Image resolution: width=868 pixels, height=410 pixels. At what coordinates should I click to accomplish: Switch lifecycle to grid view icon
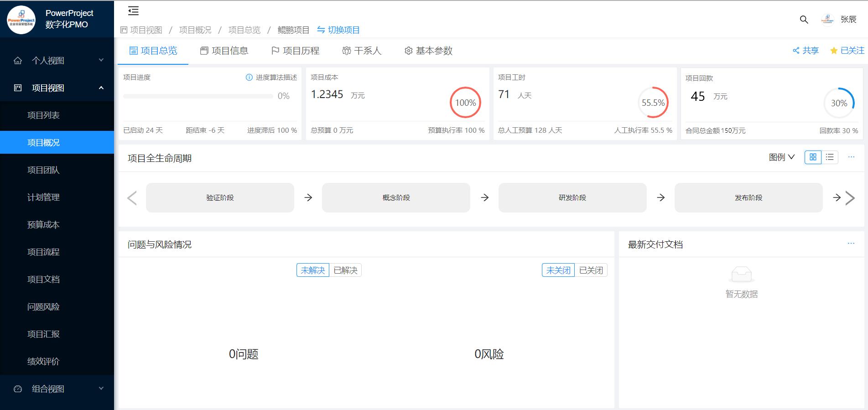pyautogui.click(x=813, y=157)
